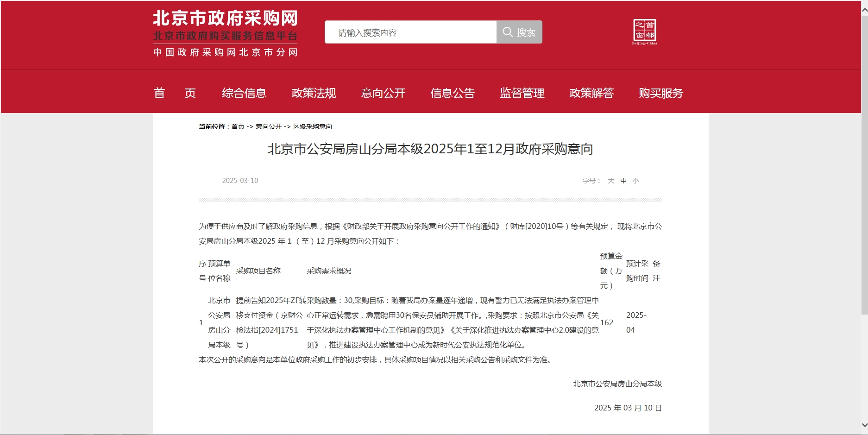868x435 pixels.
Task: Open the 政策解答 menu
Action: 591,93
